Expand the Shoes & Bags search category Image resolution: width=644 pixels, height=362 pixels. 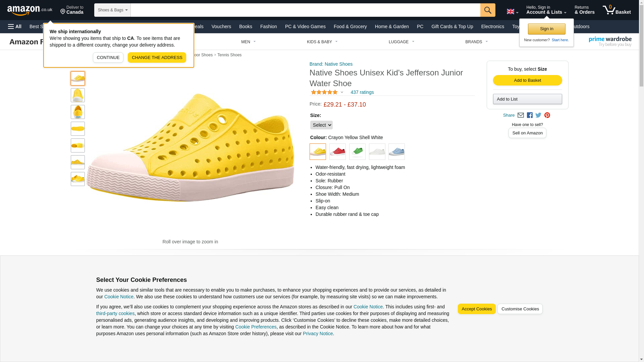click(112, 10)
